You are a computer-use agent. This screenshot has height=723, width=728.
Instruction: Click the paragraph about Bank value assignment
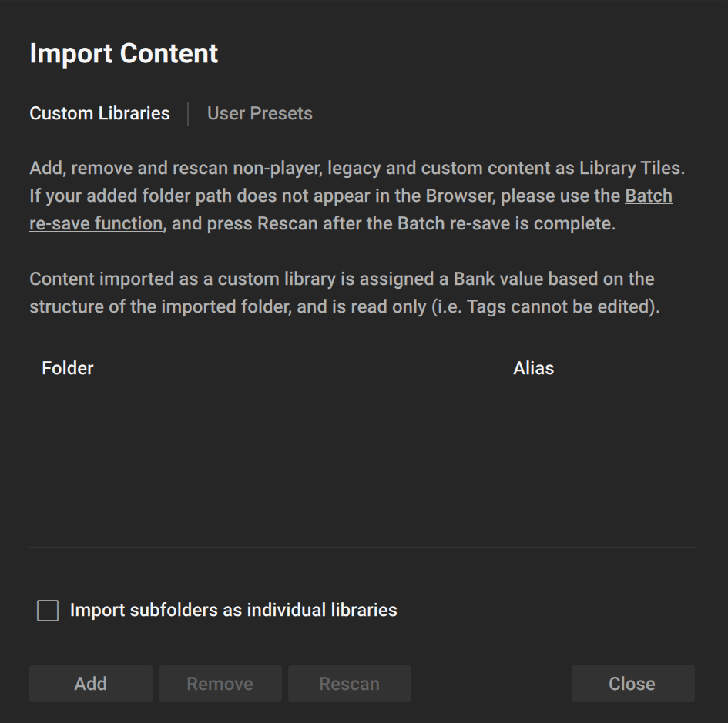(x=342, y=279)
